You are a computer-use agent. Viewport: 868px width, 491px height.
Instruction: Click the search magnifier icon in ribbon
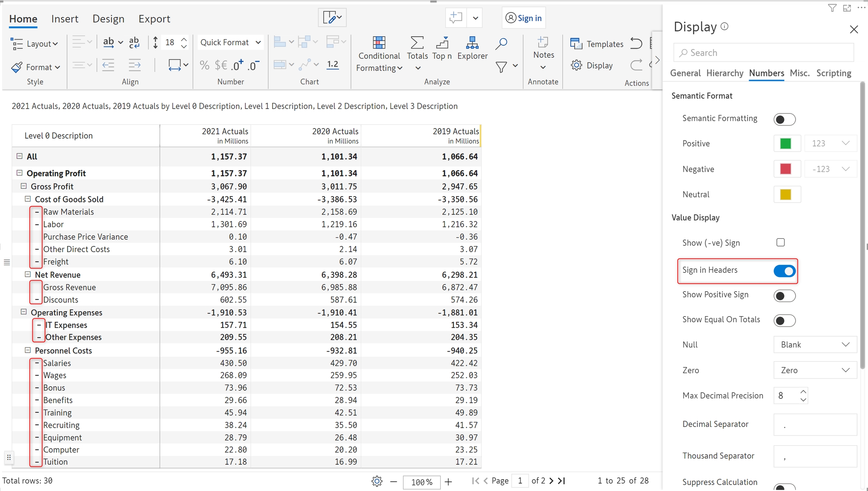pyautogui.click(x=501, y=44)
